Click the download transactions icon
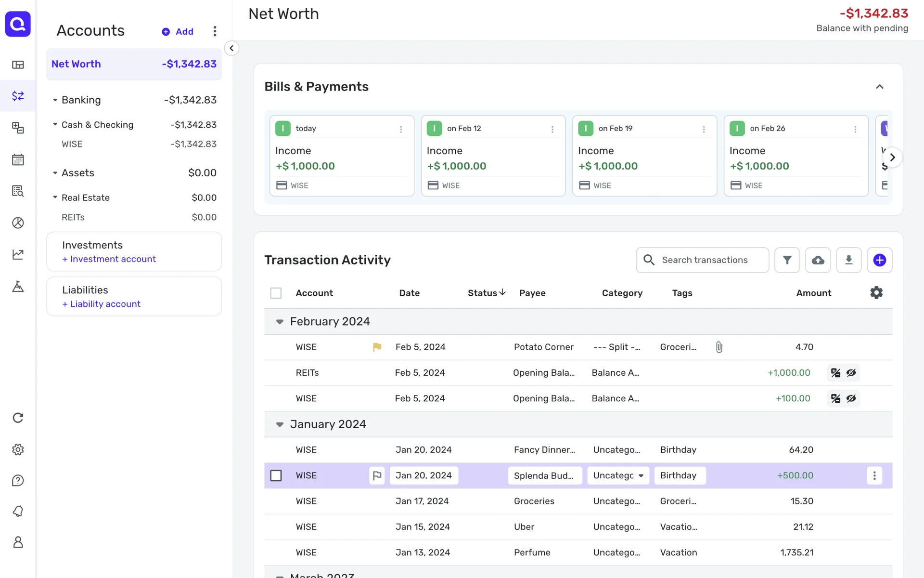The height and width of the screenshot is (578, 924). coord(848,260)
